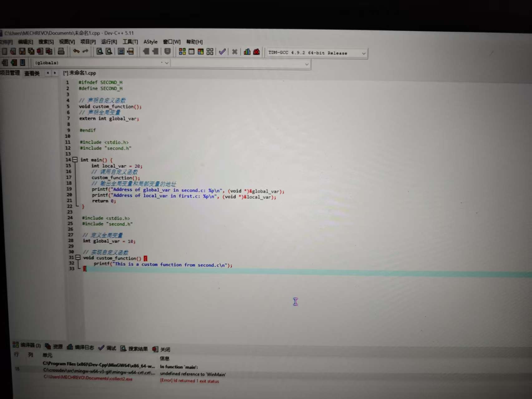Click the Toggle bookmark icon in second row
Screen dimensions: 532x399
[x=14, y=63]
